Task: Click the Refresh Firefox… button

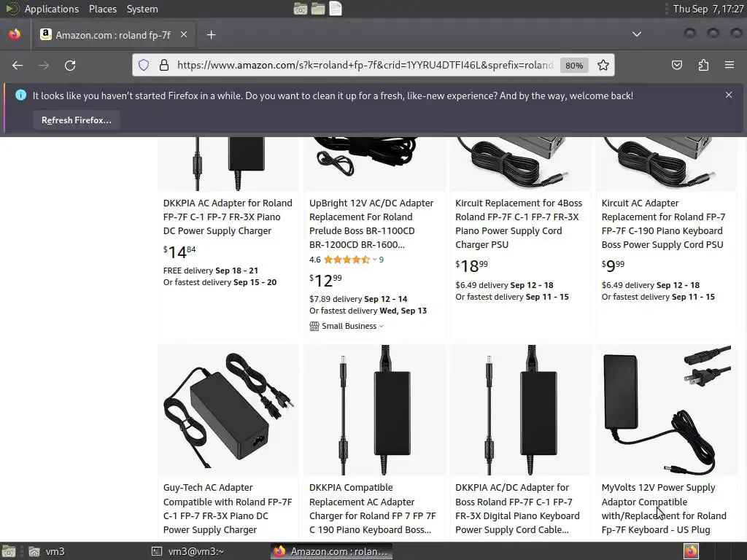Action: [76, 120]
